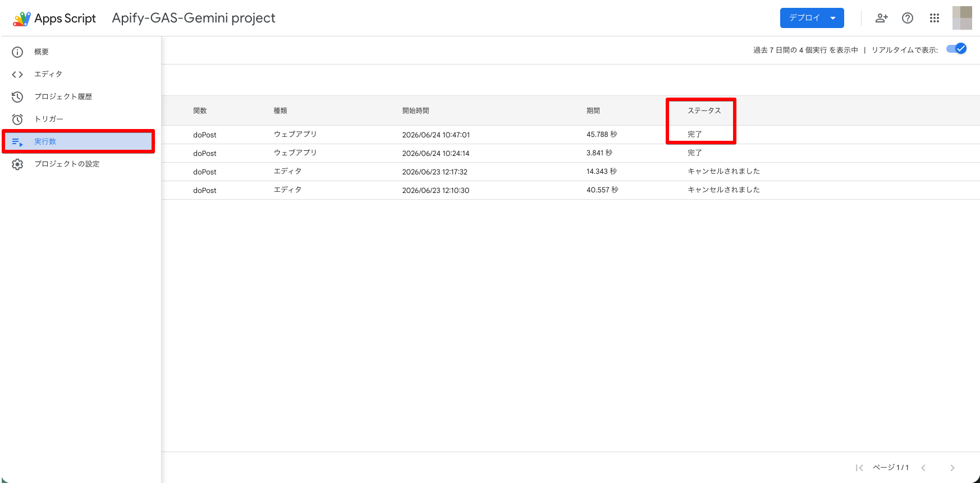This screenshot has width=980, height=483.
Task: Click the Apps Script home text link
Action: click(x=65, y=19)
